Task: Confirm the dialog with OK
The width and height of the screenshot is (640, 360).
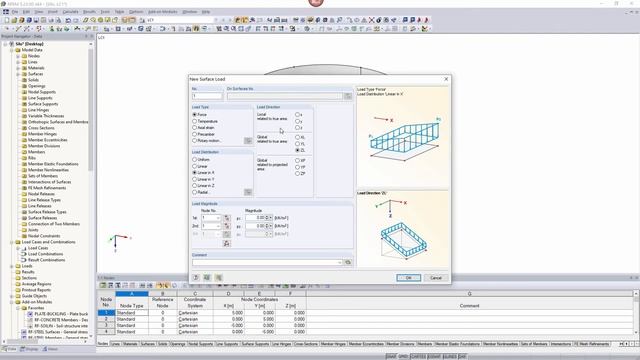Action: click(408, 278)
